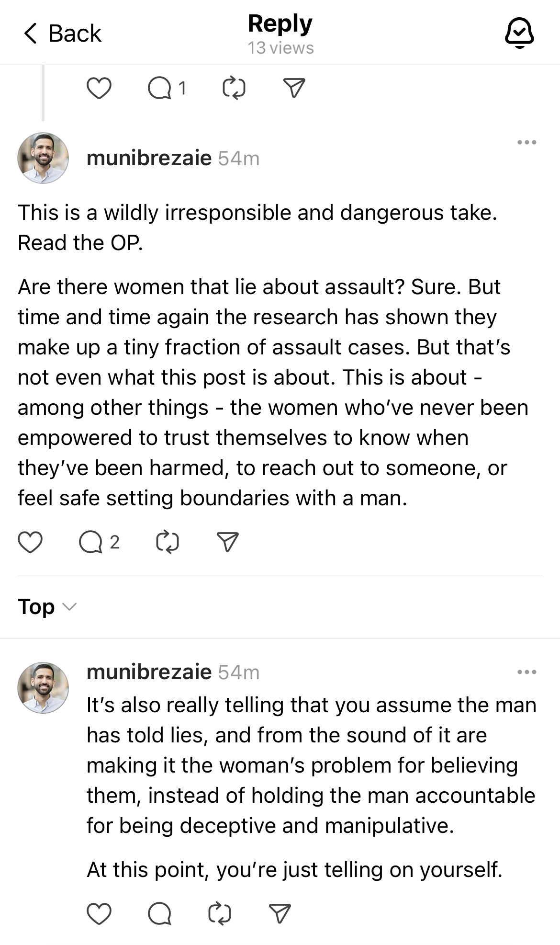Like the main munibrezaie post
The image size is (560, 945).
pyautogui.click(x=30, y=542)
